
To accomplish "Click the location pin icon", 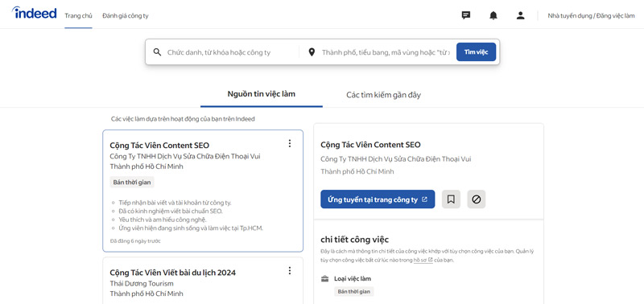I will pyautogui.click(x=312, y=52).
